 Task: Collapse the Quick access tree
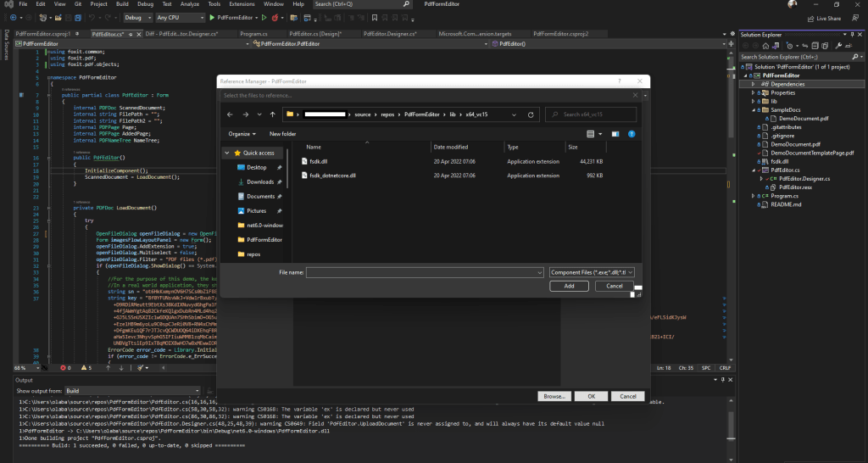pyautogui.click(x=227, y=153)
